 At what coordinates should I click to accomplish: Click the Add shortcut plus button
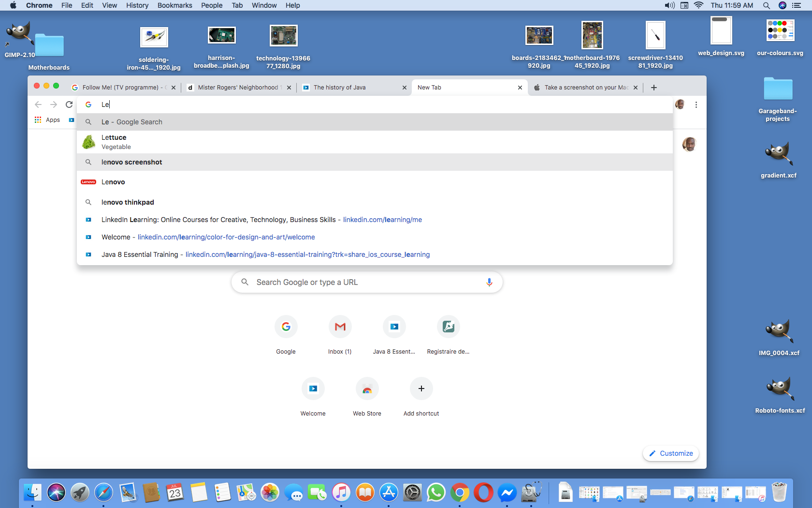tap(421, 389)
